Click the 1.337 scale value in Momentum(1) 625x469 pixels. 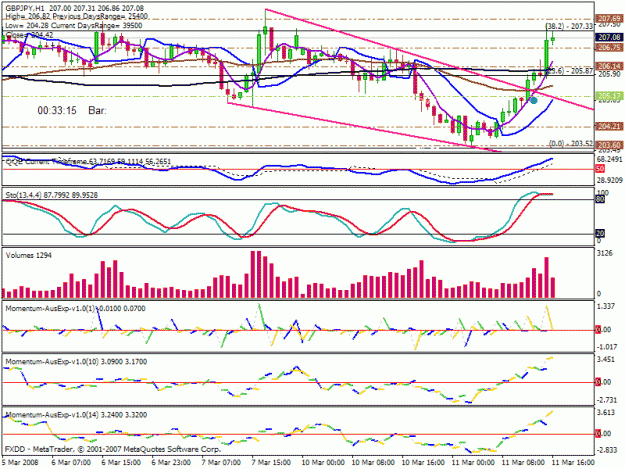(x=606, y=306)
